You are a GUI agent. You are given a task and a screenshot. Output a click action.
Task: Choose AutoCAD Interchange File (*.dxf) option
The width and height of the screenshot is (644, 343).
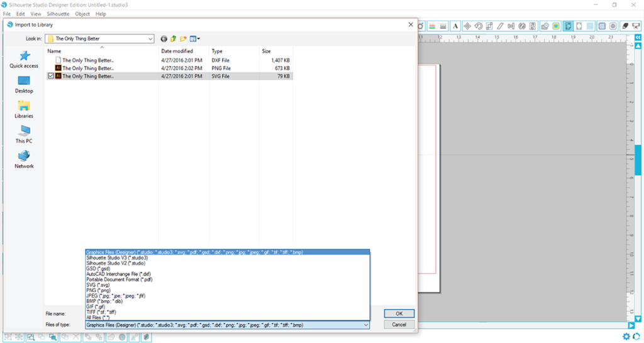coord(118,274)
